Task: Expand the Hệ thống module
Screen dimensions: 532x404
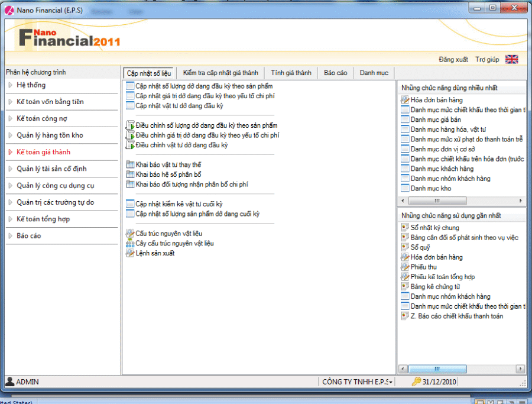Action: coord(31,85)
